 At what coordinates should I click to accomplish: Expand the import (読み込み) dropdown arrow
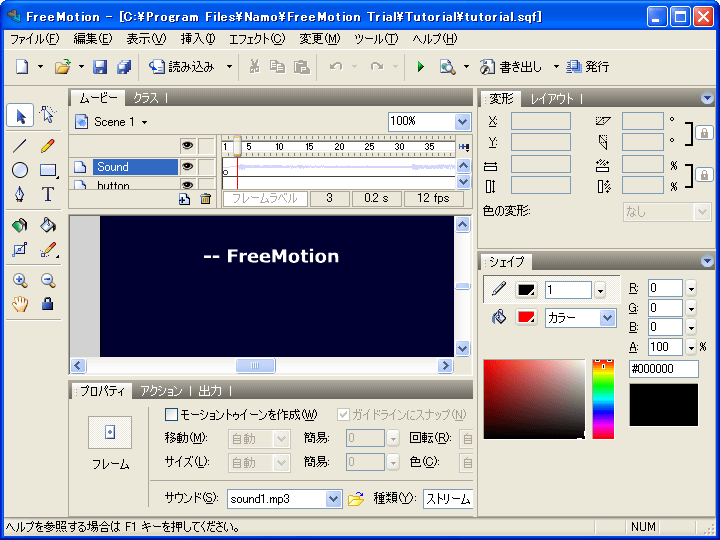pos(229,67)
